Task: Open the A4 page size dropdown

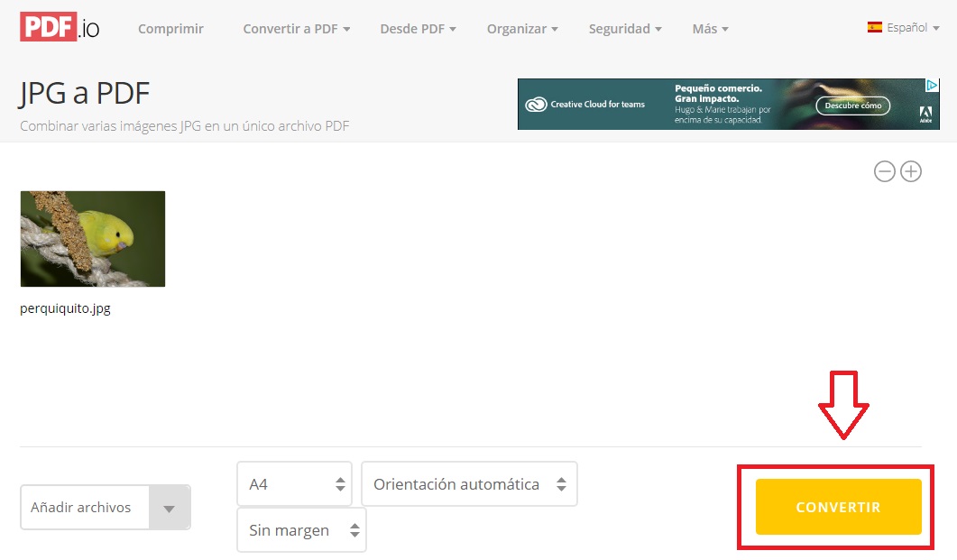Action: tap(294, 483)
